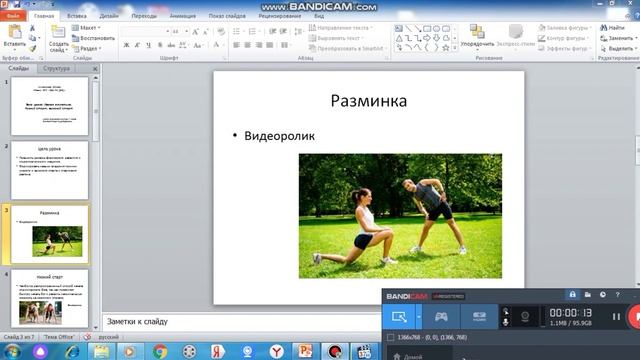Select slide 2 thumbnail 'Цель урока'
640x360 pixels.
pos(49,170)
